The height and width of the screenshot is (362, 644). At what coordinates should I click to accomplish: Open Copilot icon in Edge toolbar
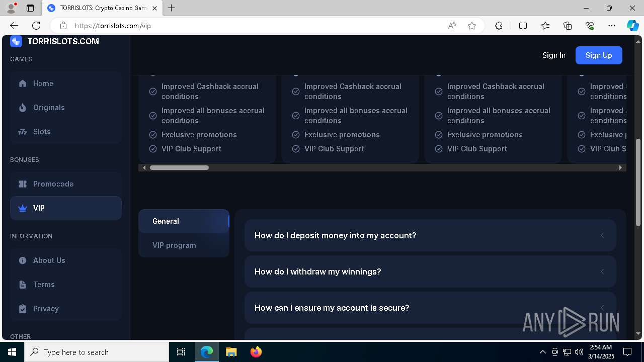coord(632,26)
